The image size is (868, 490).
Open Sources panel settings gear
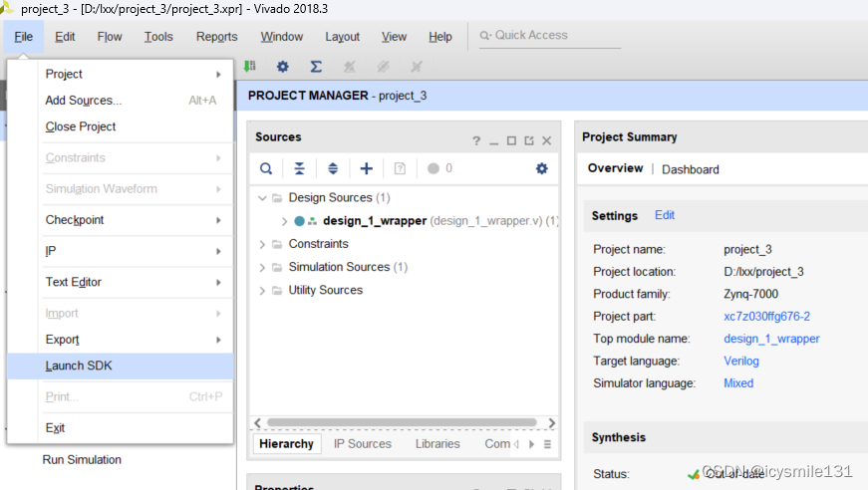(542, 168)
